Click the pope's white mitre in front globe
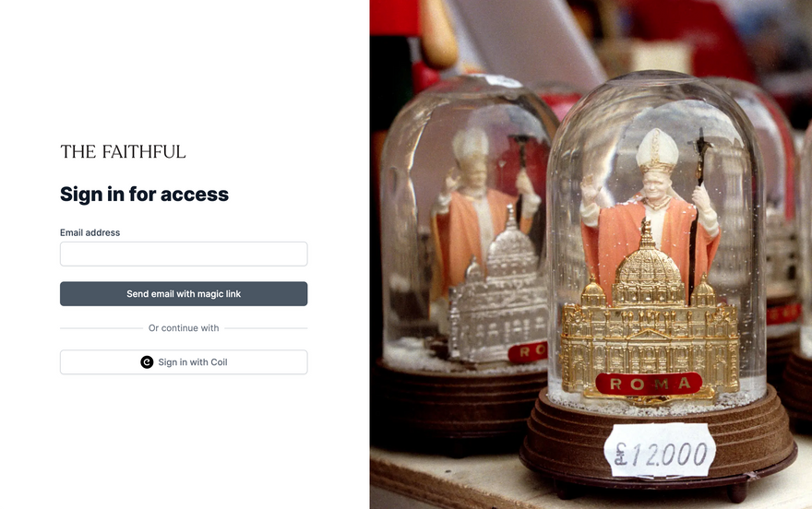 coord(657,150)
